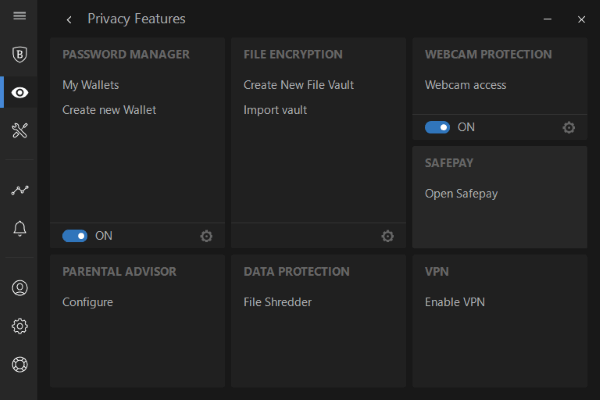
Task: Select the Privacy eye icon in sidebar
Action: click(x=19, y=93)
